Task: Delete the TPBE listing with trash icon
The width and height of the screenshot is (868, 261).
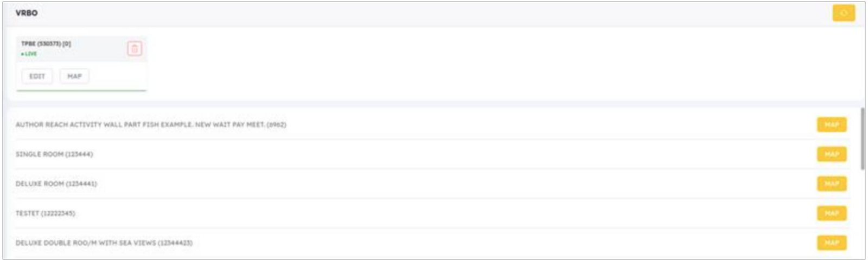Action: coord(135,49)
